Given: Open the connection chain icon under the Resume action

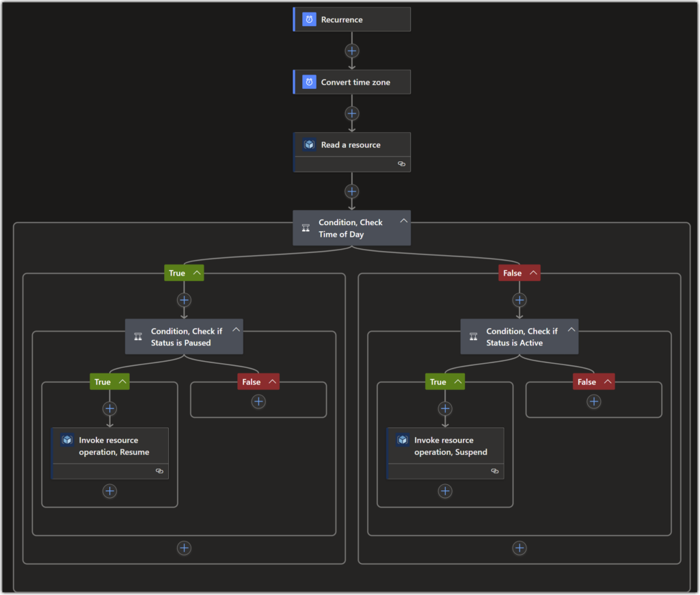Looking at the screenshot, I should [x=159, y=471].
